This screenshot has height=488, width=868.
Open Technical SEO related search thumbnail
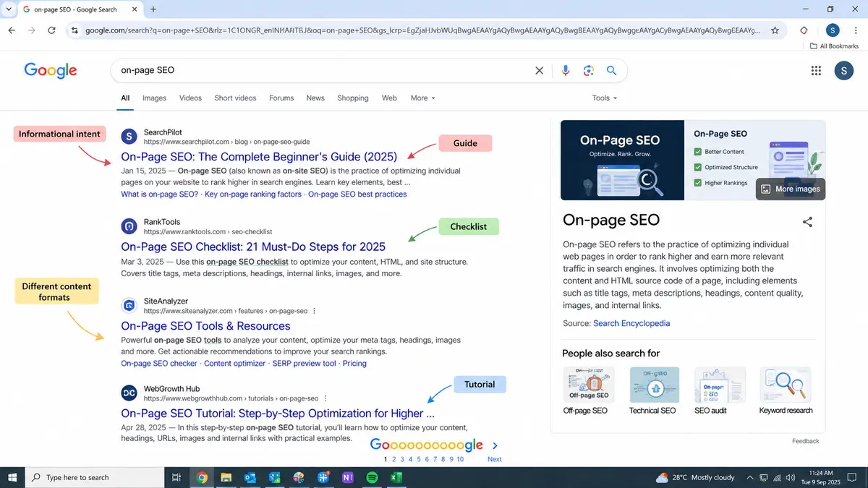[654, 385]
